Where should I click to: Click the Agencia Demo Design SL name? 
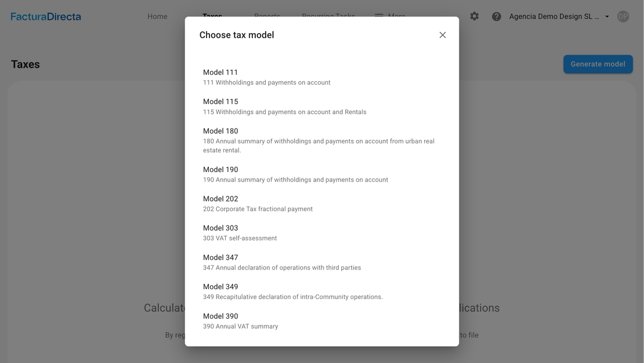coord(553,16)
